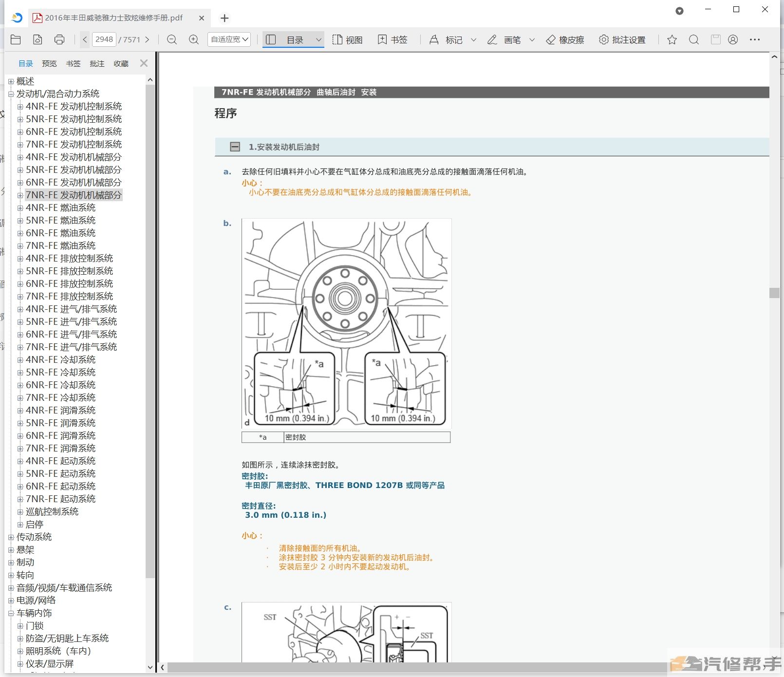
Task: Click the page number input field
Action: pos(104,39)
